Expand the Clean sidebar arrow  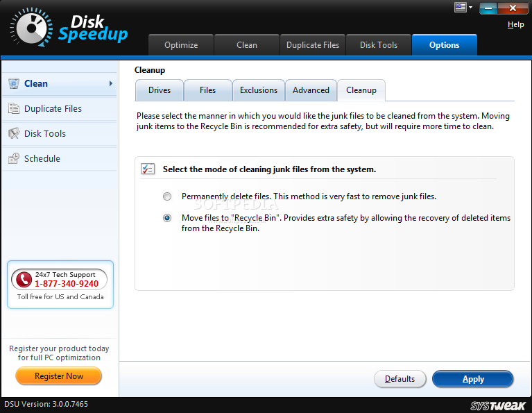pos(110,83)
